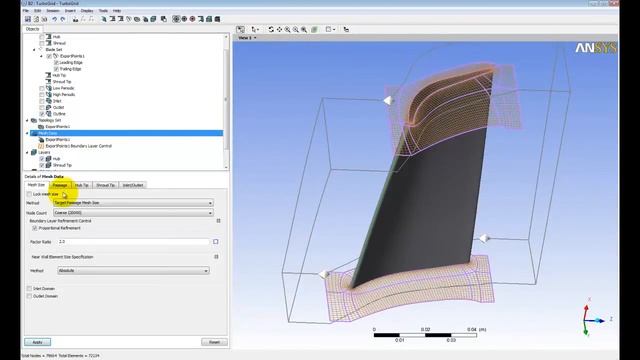The width and height of the screenshot is (640, 360).
Task: Click the Apply button
Action: 38,342
